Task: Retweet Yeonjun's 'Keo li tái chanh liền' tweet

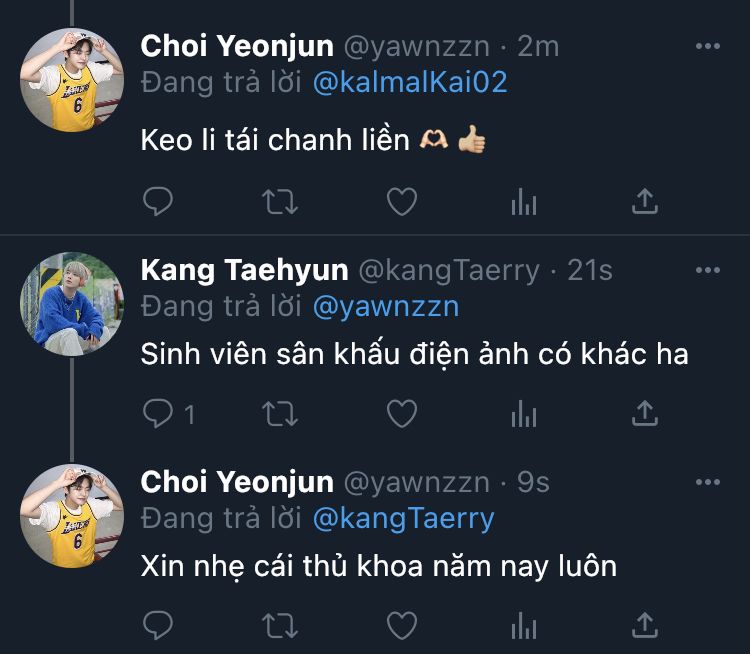Action: (279, 202)
